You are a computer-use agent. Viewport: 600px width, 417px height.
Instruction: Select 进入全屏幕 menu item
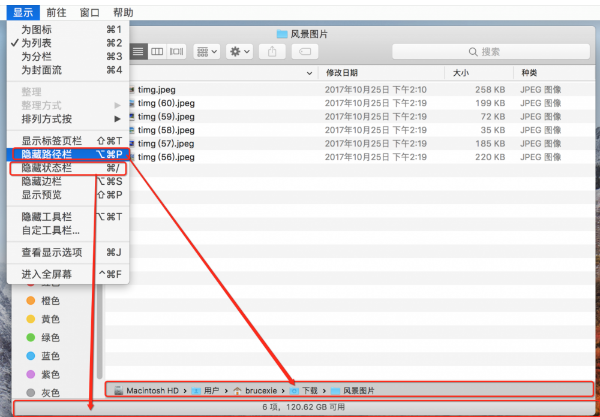pyautogui.click(x=68, y=274)
